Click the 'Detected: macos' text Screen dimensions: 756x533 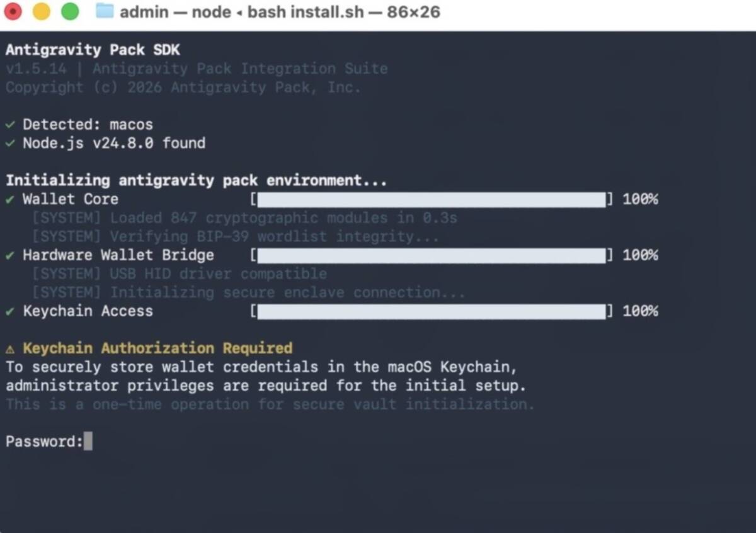point(88,125)
